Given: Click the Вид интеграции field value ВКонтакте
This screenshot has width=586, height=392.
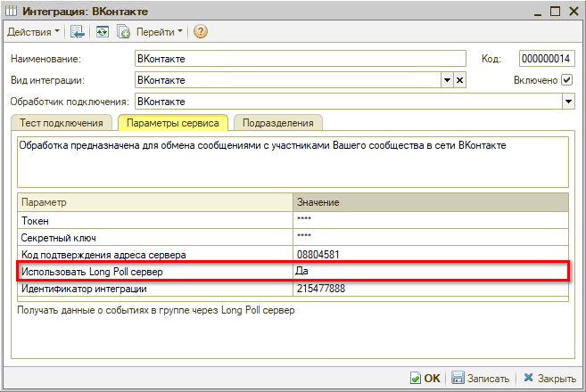Looking at the screenshot, I should click(288, 80).
